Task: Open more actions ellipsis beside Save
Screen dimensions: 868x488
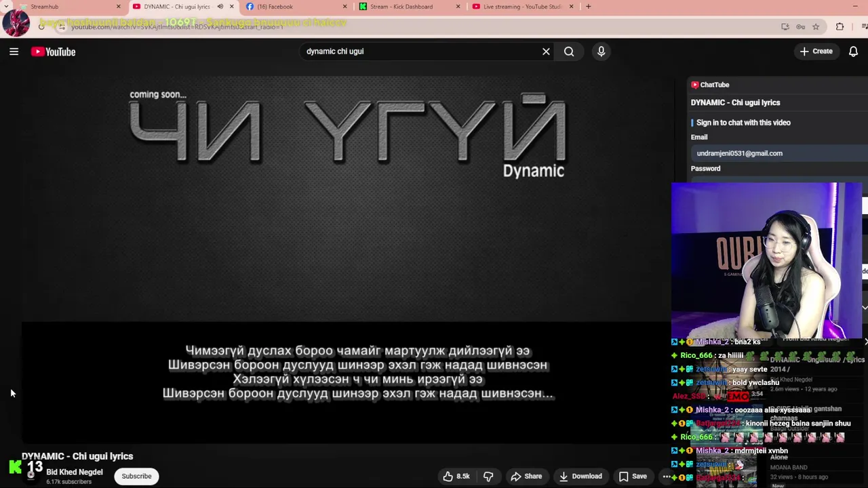Action: 666,476
